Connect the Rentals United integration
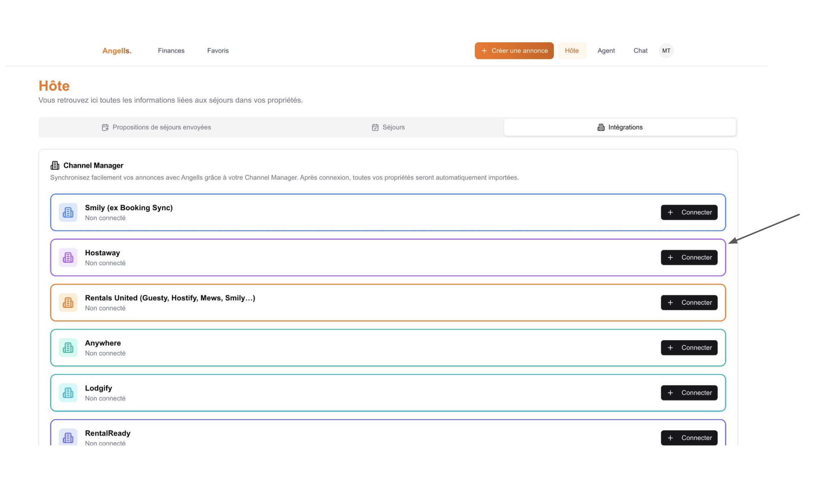 tap(689, 303)
